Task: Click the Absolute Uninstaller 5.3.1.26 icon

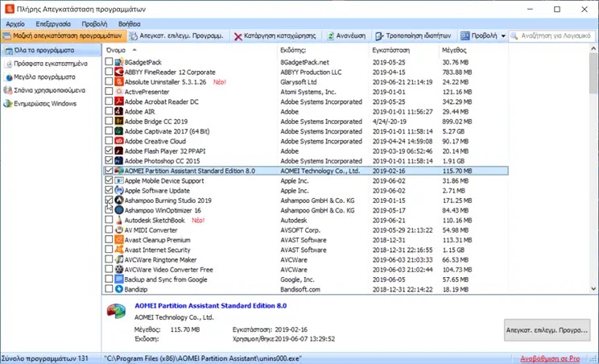Action: click(119, 81)
